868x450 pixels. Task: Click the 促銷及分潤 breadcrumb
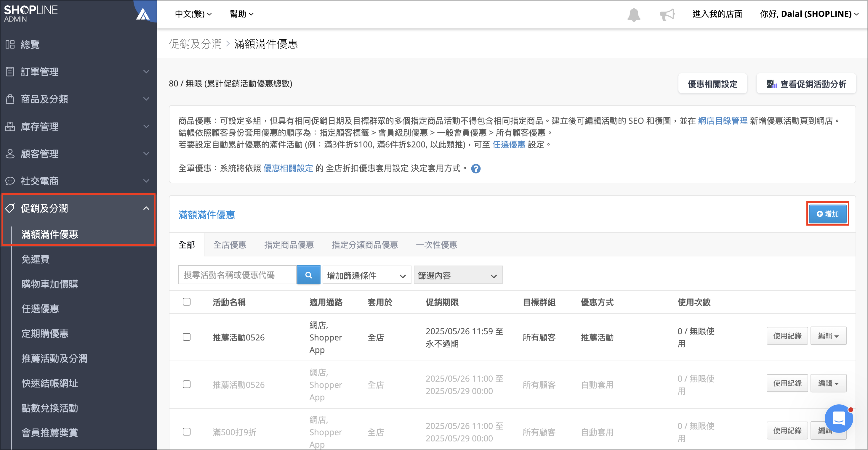point(196,44)
